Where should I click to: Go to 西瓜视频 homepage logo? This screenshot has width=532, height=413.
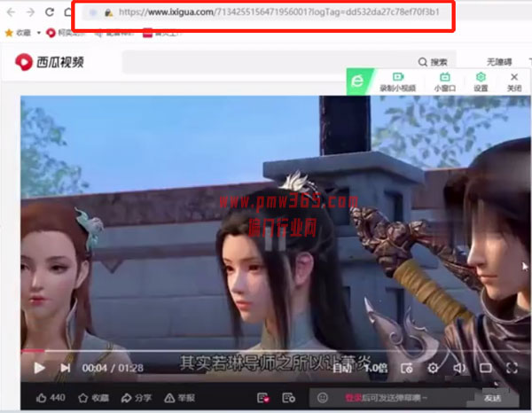pos(50,62)
